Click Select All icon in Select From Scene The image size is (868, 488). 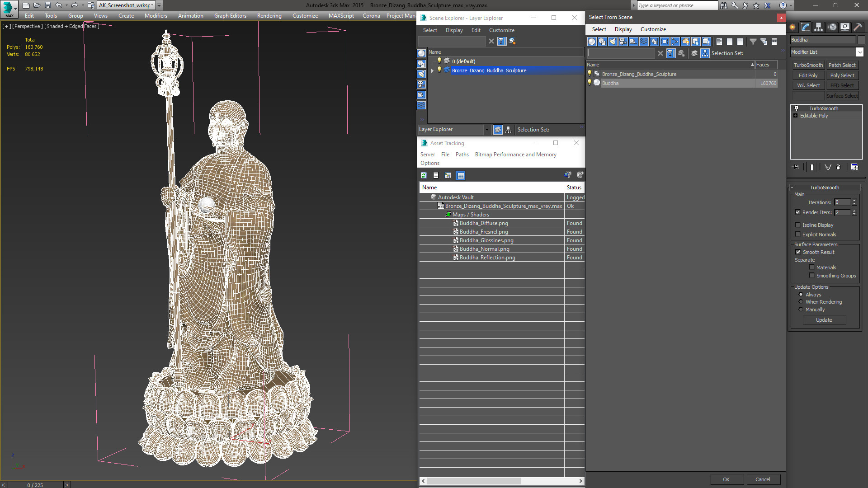(x=719, y=42)
